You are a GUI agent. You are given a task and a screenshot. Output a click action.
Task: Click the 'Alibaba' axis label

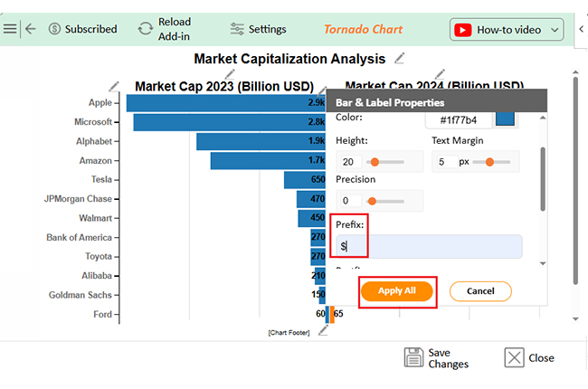click(97, 276)
